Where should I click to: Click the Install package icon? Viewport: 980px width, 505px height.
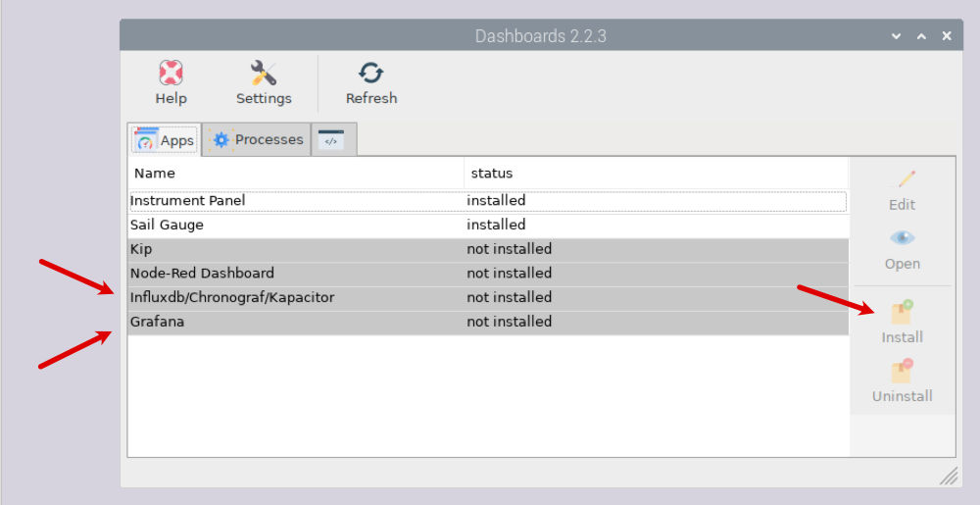[902, 313]
